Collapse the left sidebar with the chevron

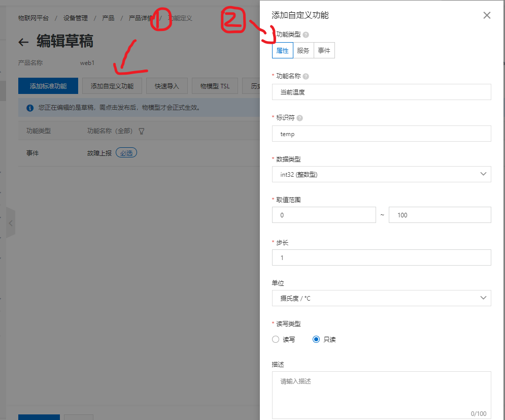11,222
